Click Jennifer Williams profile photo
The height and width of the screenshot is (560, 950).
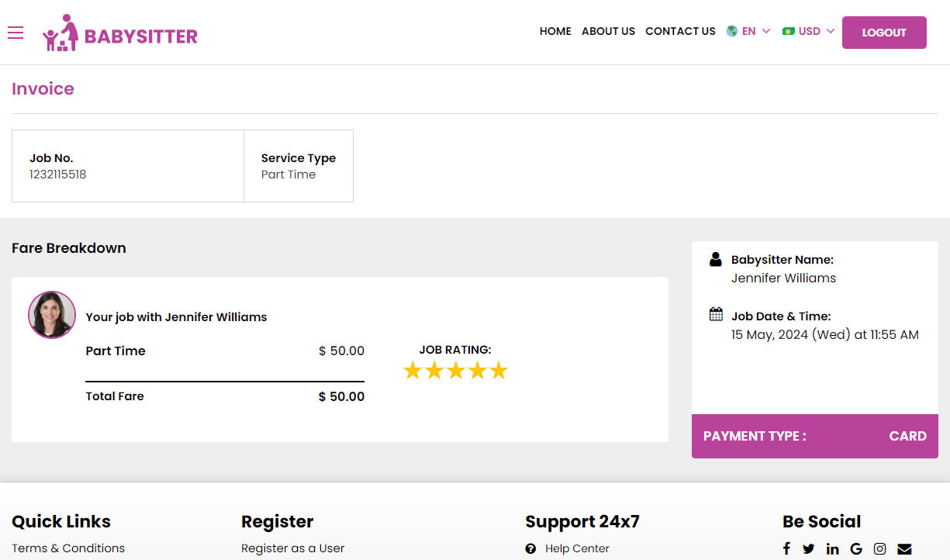[x=52, y=315]
